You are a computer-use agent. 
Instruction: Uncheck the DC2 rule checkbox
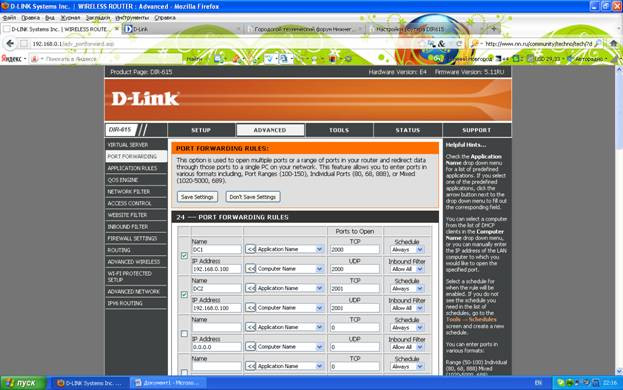pyautogui.click(x=184, y=294)
